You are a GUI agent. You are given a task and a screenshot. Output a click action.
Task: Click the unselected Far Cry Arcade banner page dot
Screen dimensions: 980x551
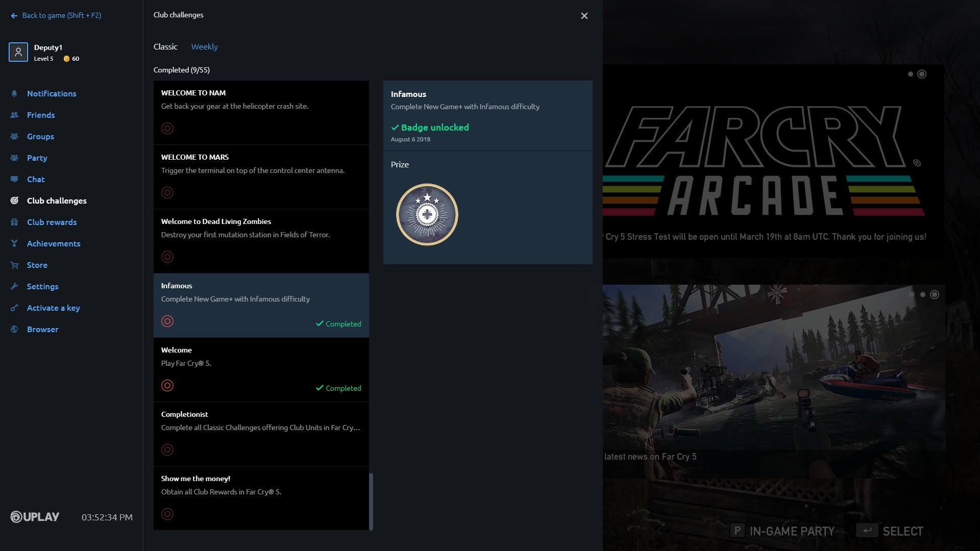tap(911, 74)
